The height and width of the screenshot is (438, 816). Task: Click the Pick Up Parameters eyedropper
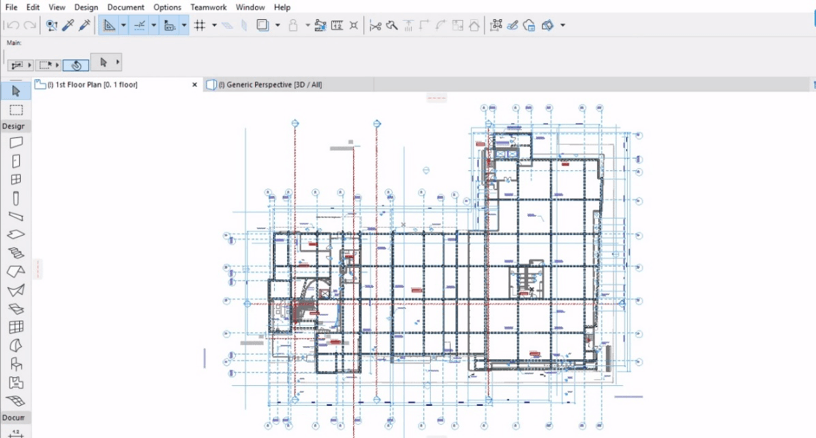click(68, 25)
